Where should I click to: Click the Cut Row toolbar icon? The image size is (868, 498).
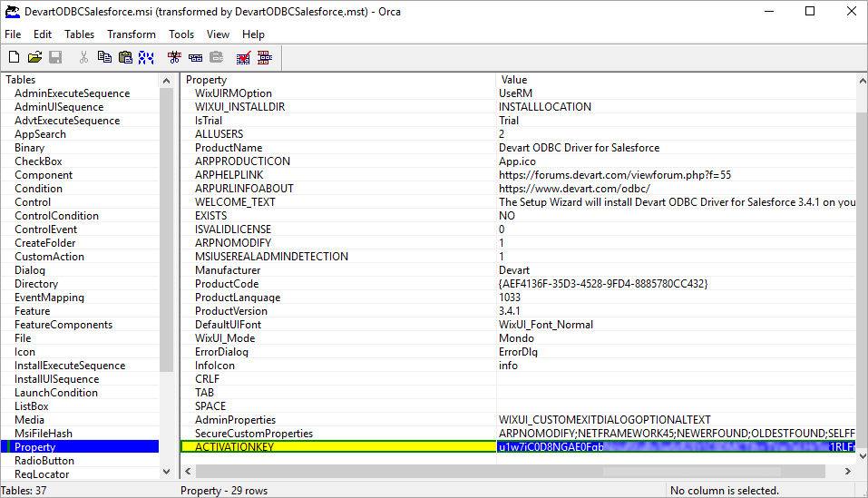[174, 57]
